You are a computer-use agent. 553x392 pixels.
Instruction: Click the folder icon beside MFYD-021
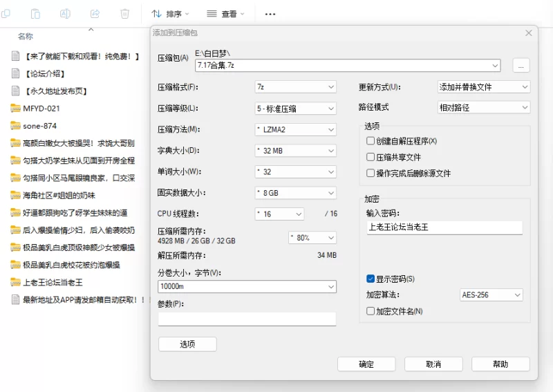click(x=15, y=108)
